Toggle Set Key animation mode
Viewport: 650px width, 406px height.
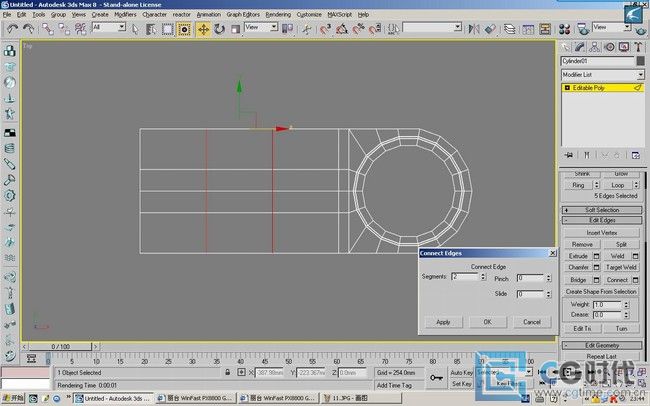(461, 384)
